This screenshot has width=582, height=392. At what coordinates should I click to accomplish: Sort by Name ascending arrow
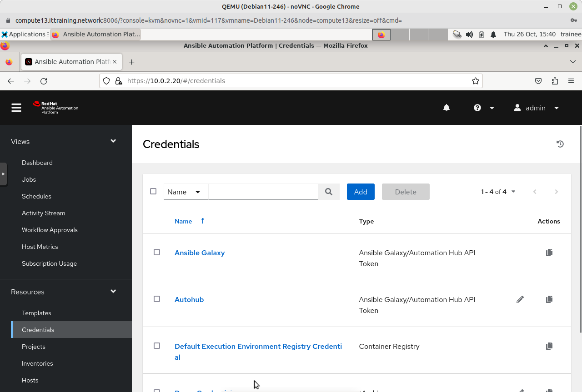pos(203,221)
